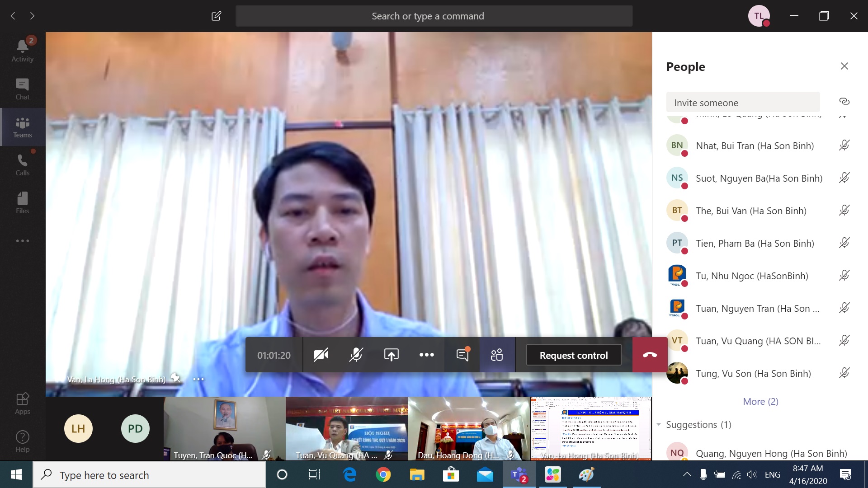Toggle the camera in call controls
Viewport: 868px width, 488px height.
click(x=321, y=355)
